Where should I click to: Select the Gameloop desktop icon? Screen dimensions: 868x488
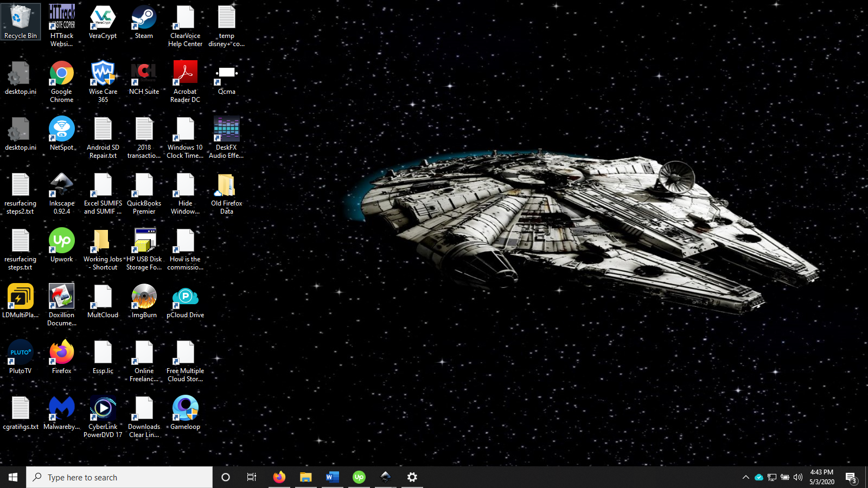coord(186,413)
